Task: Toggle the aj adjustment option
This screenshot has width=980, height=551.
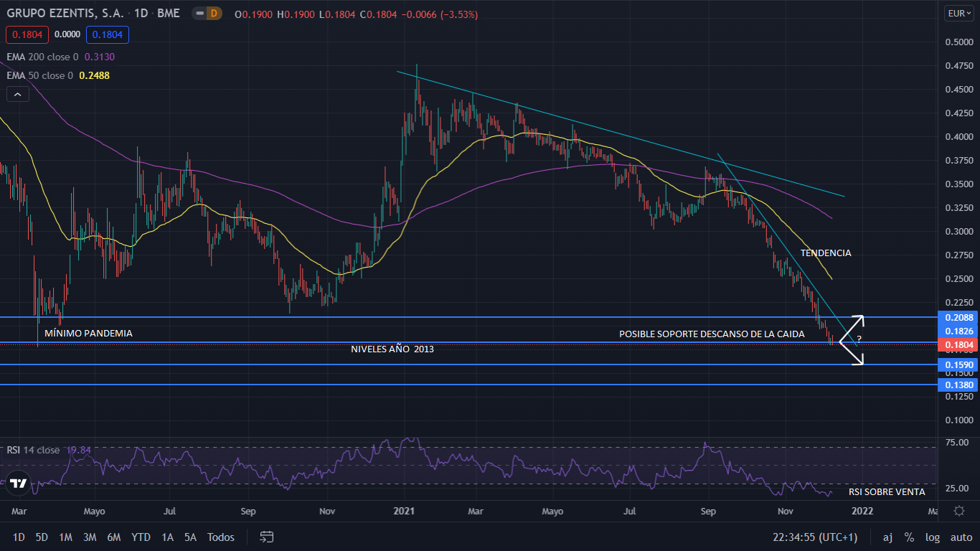Action: click(x=887, y=537)
